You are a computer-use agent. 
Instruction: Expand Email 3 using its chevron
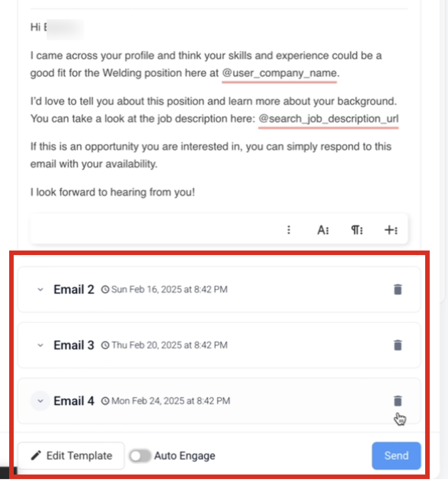(40, 345)
